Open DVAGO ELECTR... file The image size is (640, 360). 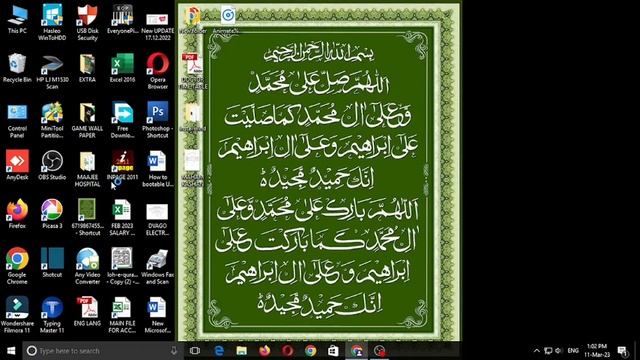pos(158,220)
